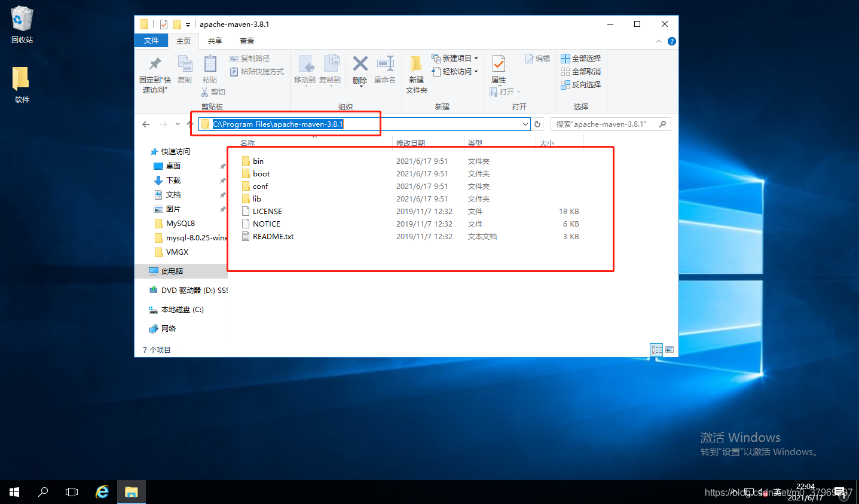Select Network (网络) in sidebar
Screen dimensions: 859x504
tap(163, 329)
